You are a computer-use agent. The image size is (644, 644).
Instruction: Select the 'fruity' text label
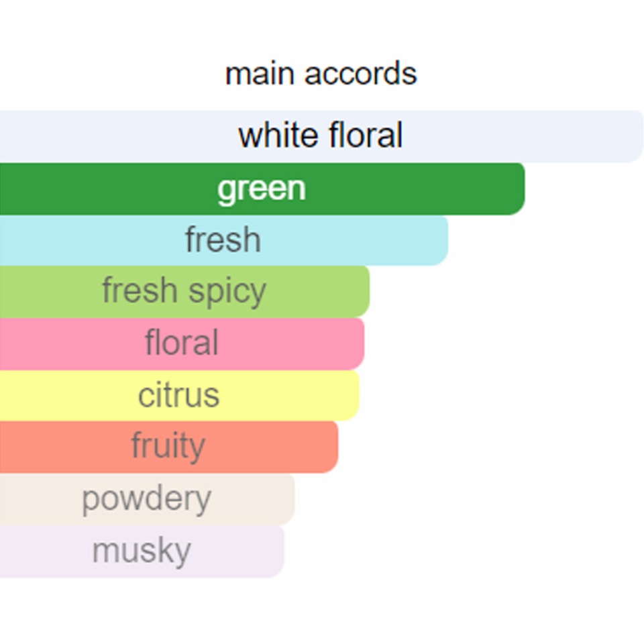click(168, 447)
